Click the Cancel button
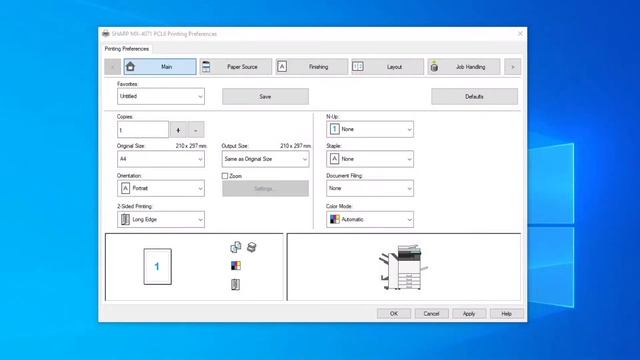Viewport: 640px width, 360px height. (431, 313)
